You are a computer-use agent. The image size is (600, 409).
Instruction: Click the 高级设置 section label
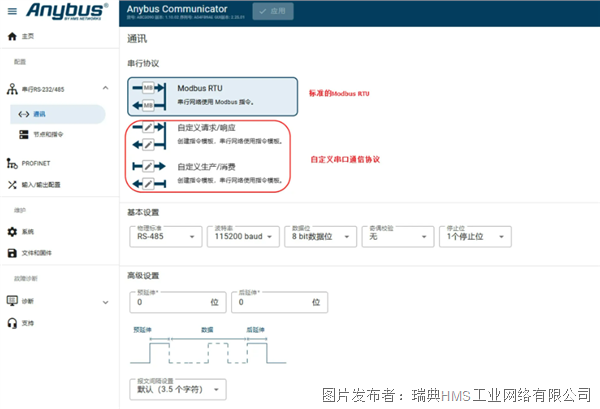[x=143, y=276]
